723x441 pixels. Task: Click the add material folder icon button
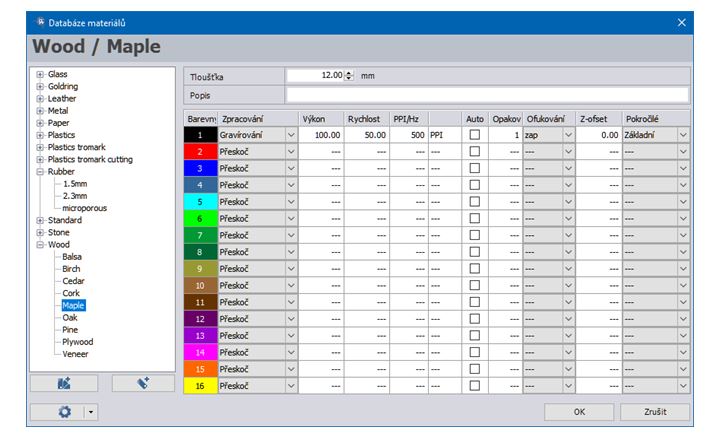pyautogui.click(x=65, y=383)
